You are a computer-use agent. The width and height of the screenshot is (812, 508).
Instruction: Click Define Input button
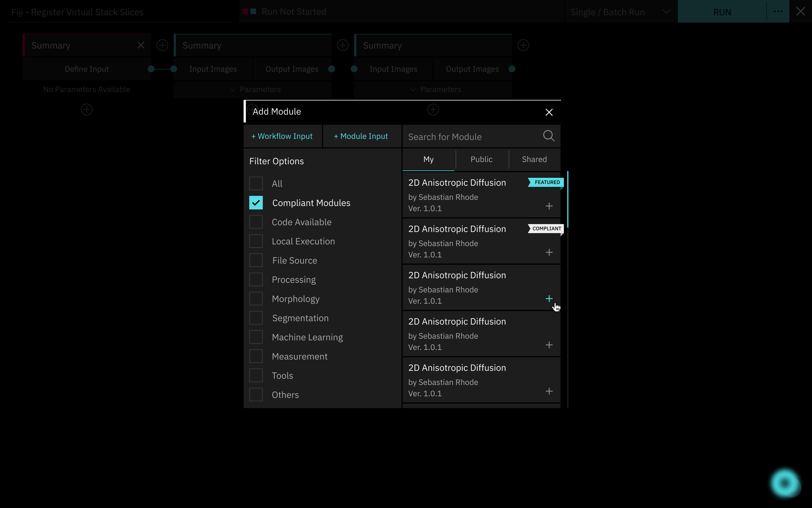(87, 69)
